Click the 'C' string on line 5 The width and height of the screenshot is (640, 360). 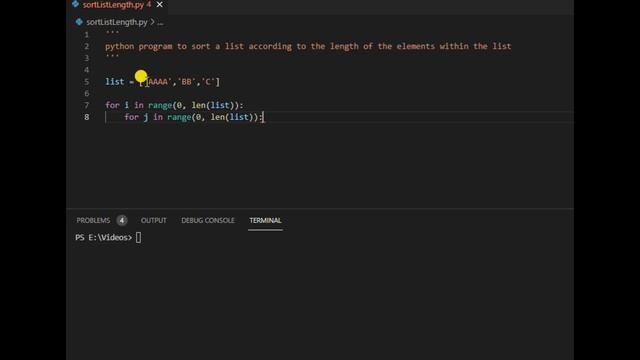coord(208,82)
